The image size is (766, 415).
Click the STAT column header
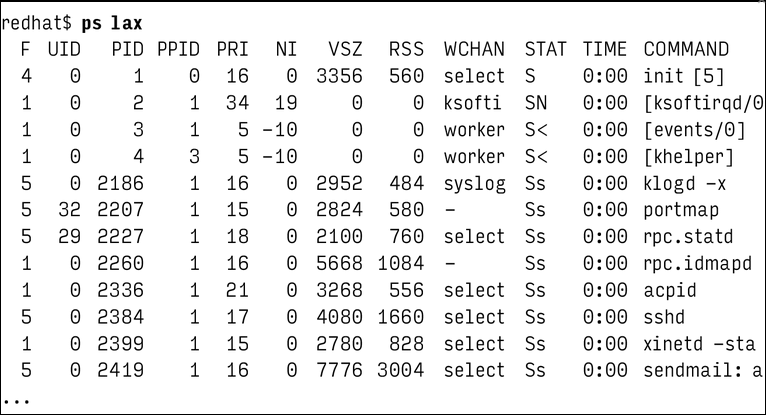tap(545, 49)
